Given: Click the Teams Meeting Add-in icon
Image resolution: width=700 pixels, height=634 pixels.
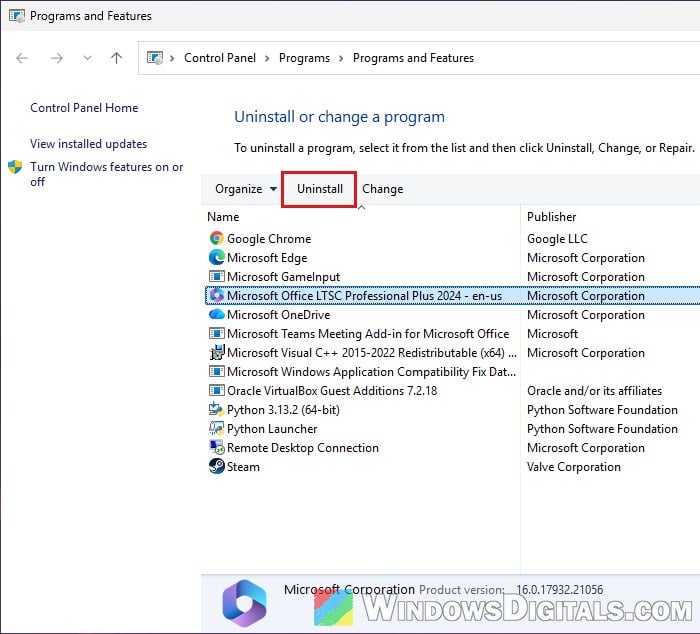Looking at the screenshot, I should 217,334.
